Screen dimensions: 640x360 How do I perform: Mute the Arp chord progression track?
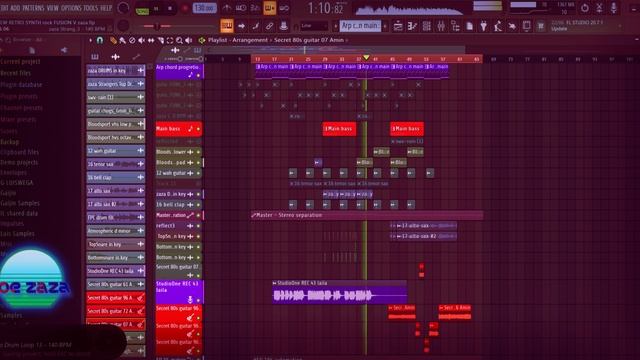[x=198, y=76]
